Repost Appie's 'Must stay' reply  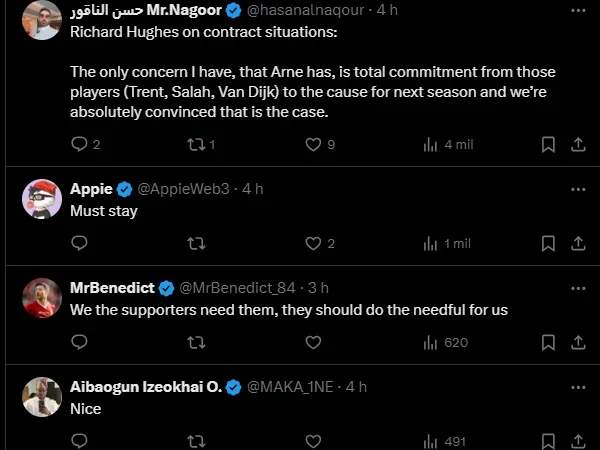point(197,243)
